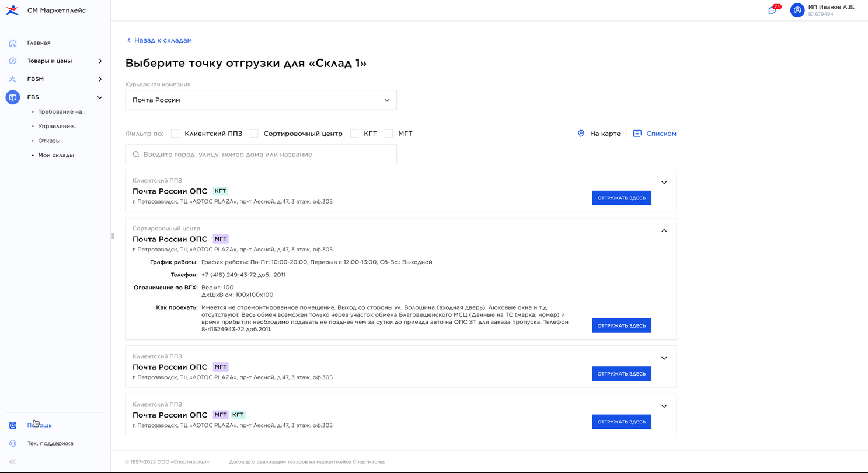This screenshot has width=868, height=473.
Task: Click the МГТ tag in Сортировочный центр card
Action: [221, 239]
